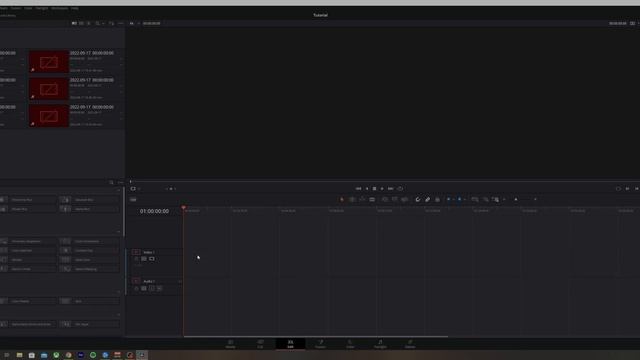Lock the Audio 1 track
Image resolution: width=640 pixels, height=360 pixels.
[x=136, y=288]
